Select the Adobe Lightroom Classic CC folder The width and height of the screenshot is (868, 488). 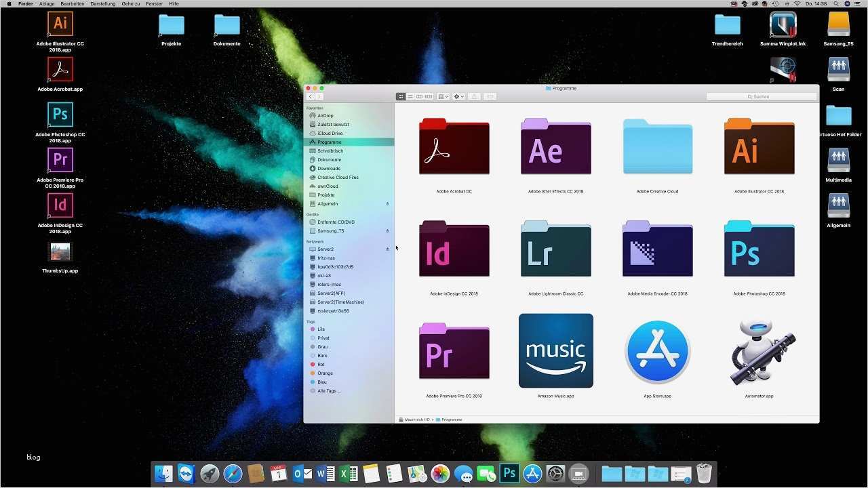coord(556,249)
